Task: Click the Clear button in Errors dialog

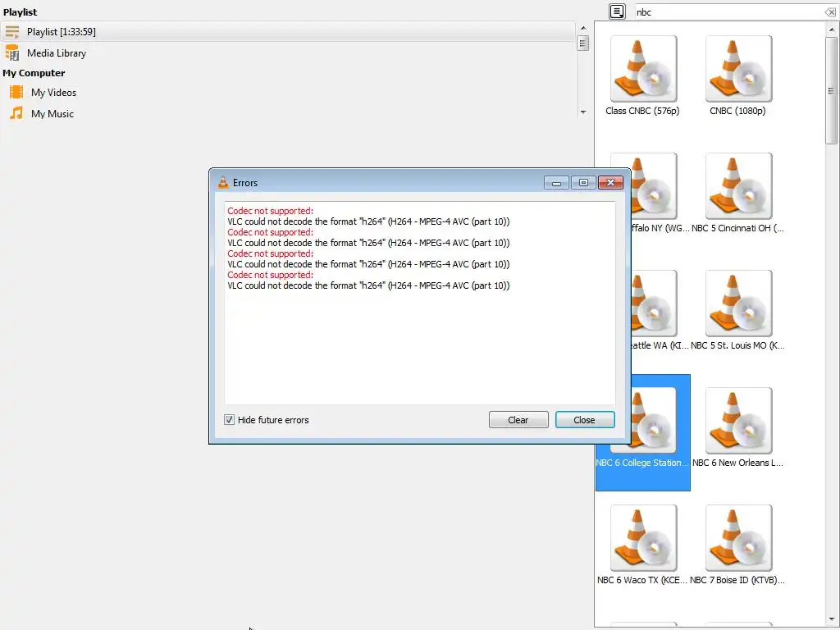Action: coord(518,420)
